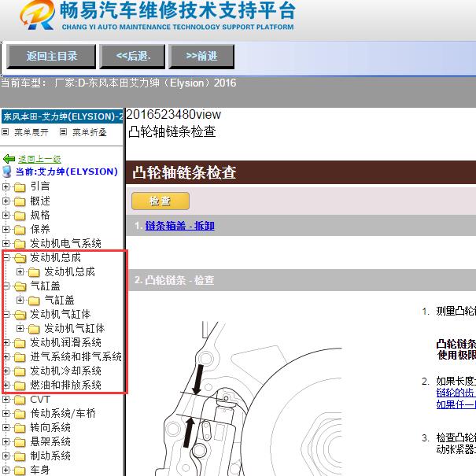Click the CVT folder icon
Image resolution: width=476 pixels, height=476 pixels.
[20, 400]
